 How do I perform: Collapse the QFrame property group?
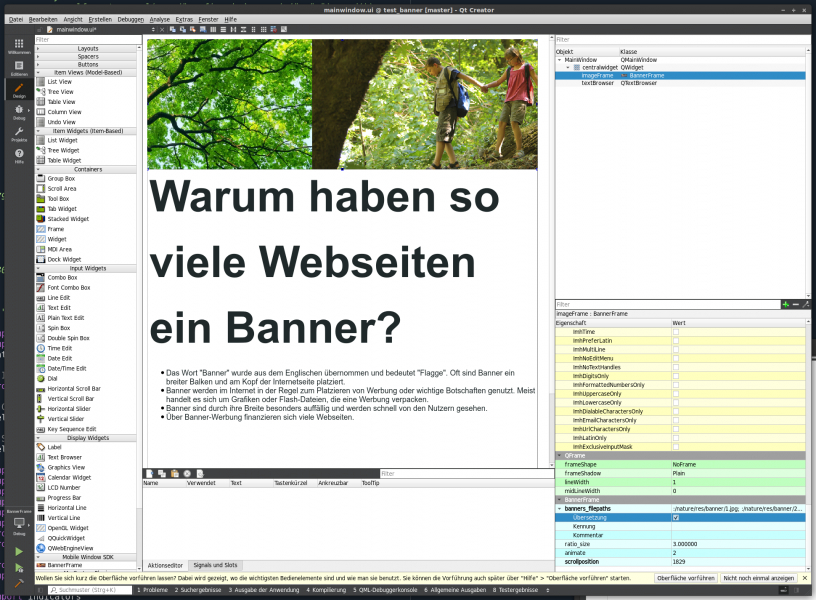click(559, 455)
